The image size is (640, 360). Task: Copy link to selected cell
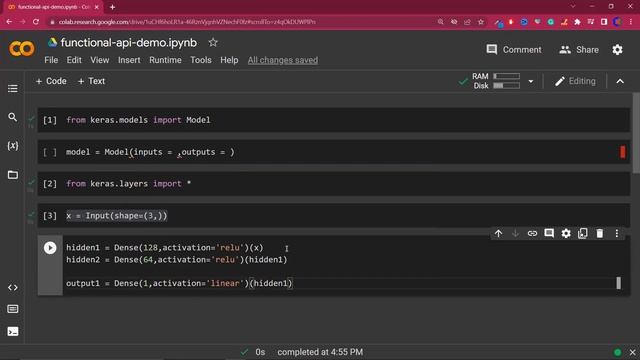pyautogui.click(x=532, y=233)
